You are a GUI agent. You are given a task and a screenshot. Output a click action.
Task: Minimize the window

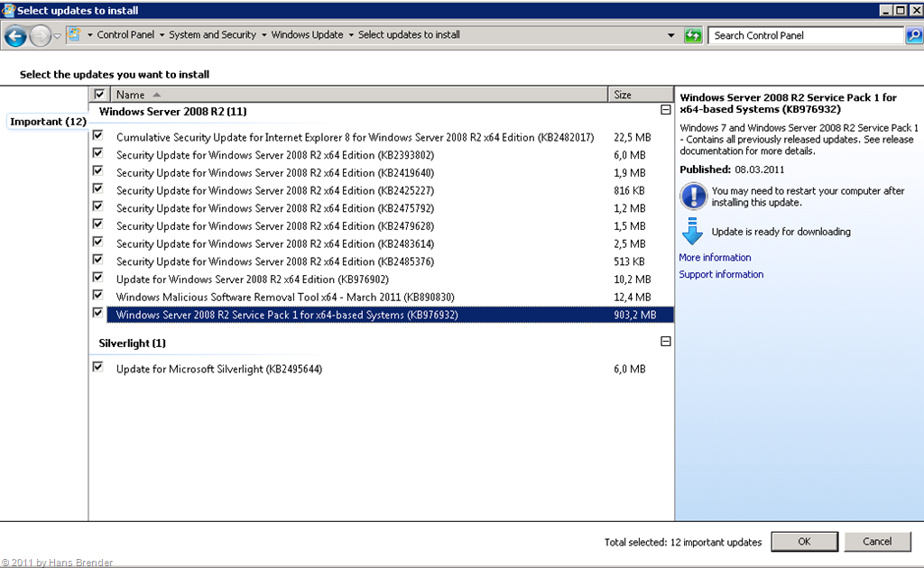tap(886, 10)
